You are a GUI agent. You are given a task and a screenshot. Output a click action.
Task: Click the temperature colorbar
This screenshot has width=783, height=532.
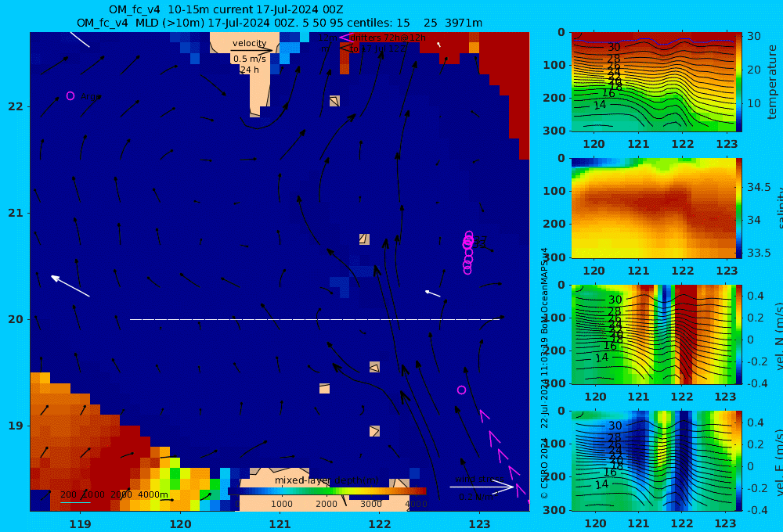pos(738,82)
